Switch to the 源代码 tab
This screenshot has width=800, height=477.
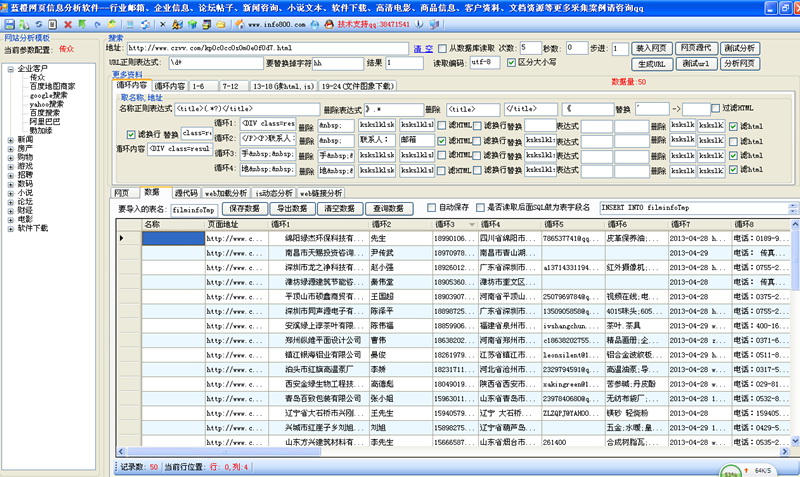[185, 193]
